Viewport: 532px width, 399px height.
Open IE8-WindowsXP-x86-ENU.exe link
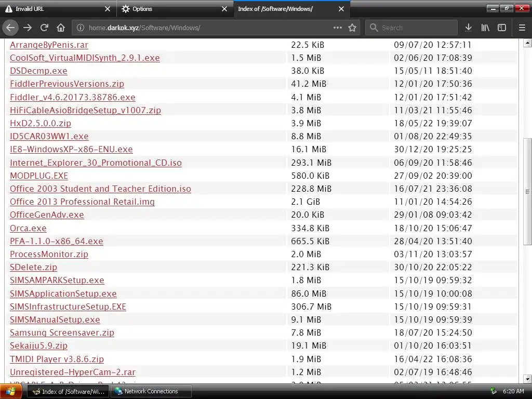[x=71, y=149]
